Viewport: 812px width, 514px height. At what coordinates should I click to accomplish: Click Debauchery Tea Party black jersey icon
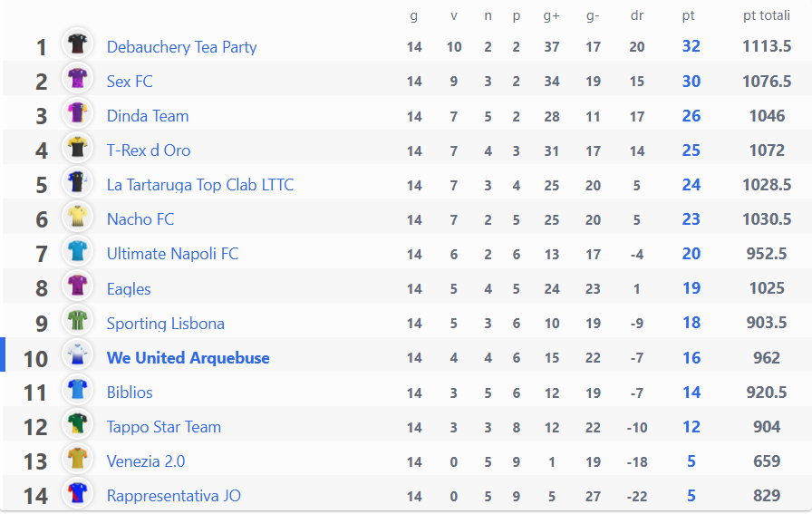(x=77, y=44)
